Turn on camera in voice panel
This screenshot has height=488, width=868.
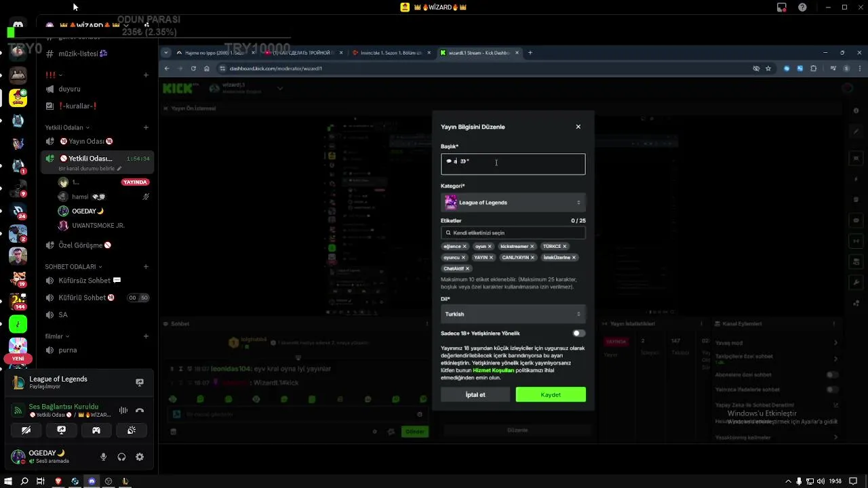point(26,430)
